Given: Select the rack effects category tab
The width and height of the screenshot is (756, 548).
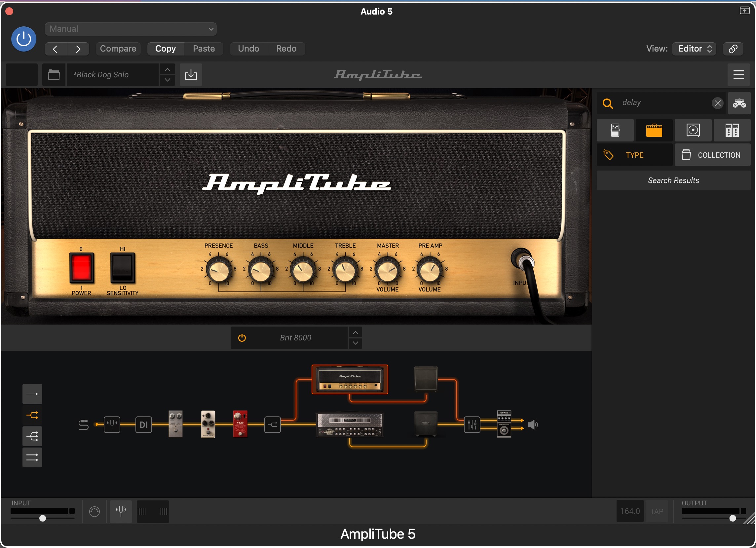Looking at the screenshot, I should point(732,130).
